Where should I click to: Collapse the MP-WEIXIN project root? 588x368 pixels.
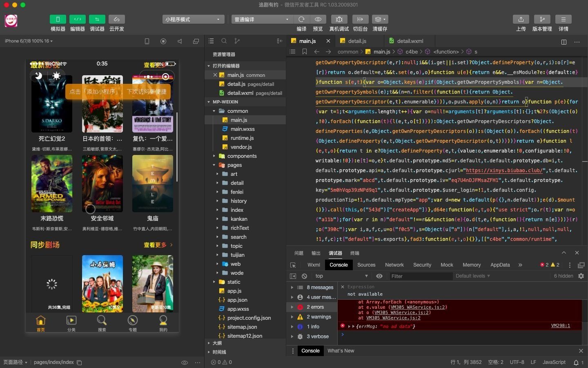(x=245, y=102)
